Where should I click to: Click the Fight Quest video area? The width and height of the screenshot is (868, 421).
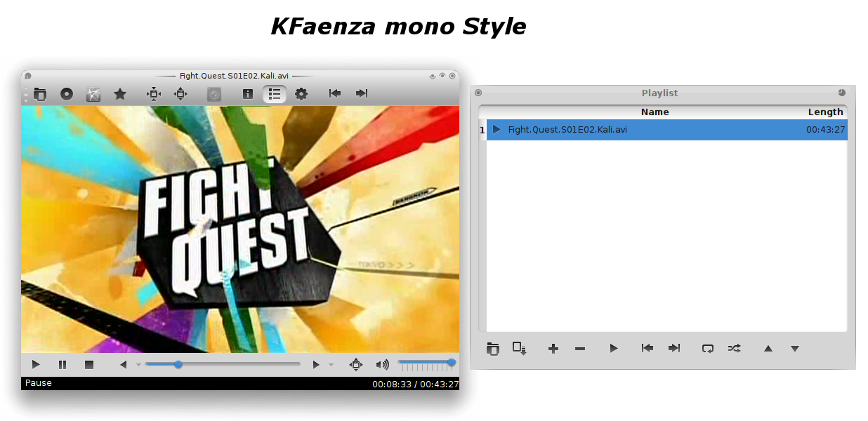pos(240,229)
